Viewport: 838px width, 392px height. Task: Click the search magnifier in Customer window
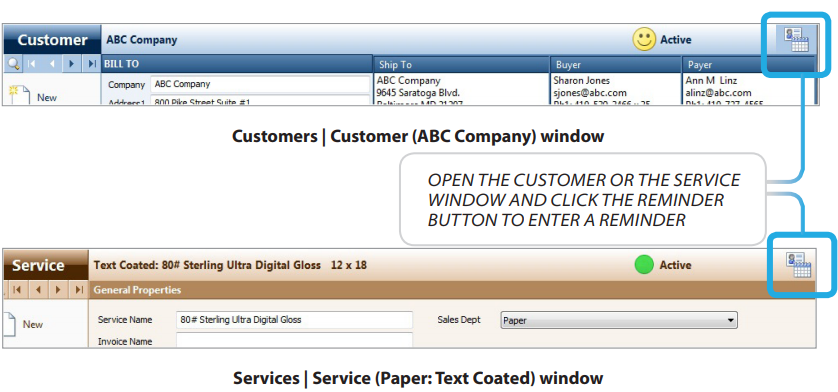[x=13, y=64]
